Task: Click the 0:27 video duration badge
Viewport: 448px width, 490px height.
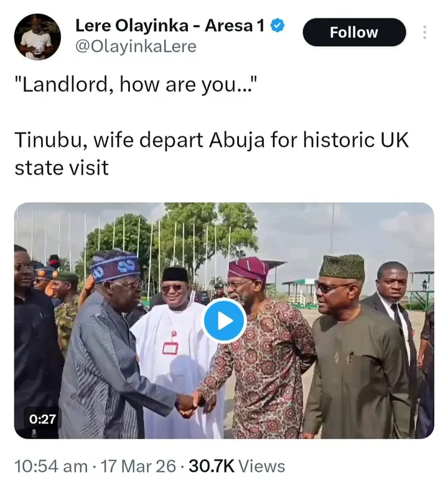Action: click(x=43, y=419)
